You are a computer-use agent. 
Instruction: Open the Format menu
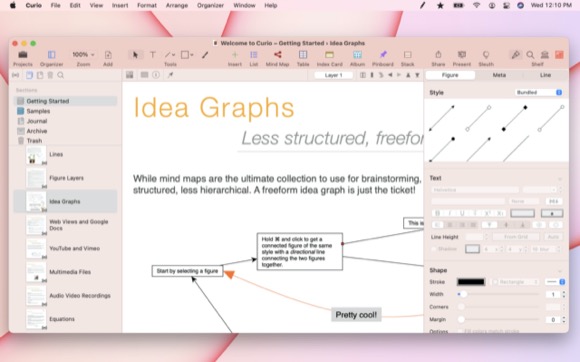pyautogui.click(x=147, y=6)
